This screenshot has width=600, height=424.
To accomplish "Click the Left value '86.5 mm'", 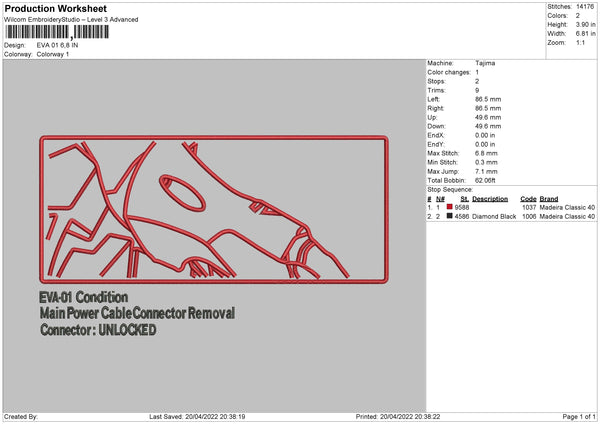I will tap(488, 99).
